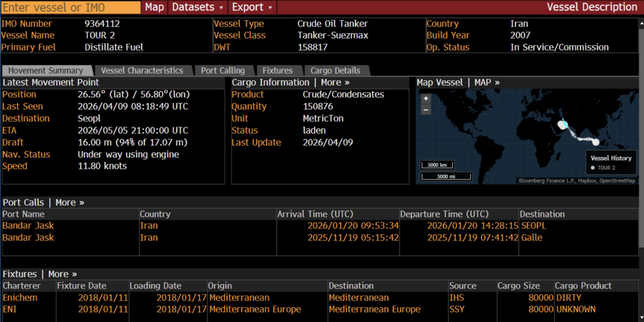Open the Map menu item
Image resolution: width=644 pixels, height=322 pixels.
click(155, 7)
